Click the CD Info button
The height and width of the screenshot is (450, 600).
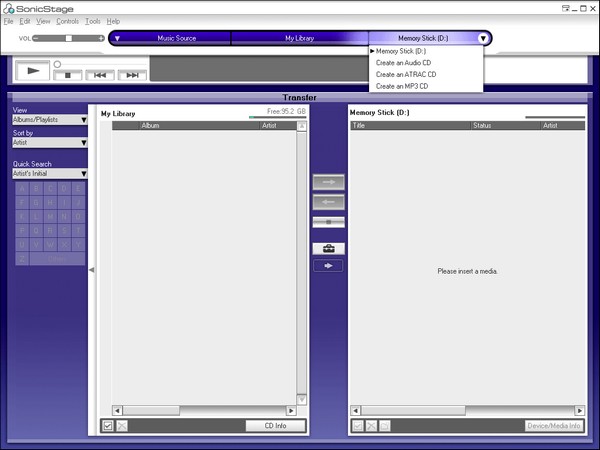click(x=276, y=426)
